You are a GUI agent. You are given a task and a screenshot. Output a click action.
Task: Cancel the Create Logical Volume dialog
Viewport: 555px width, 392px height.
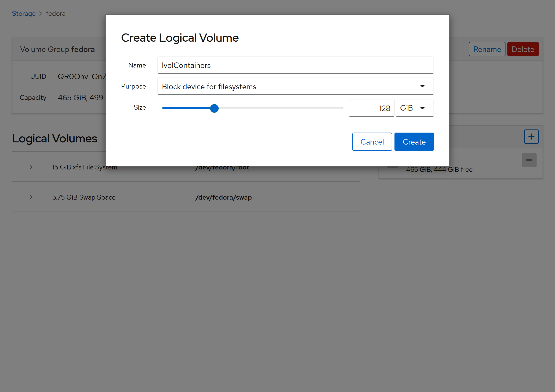pyautogui.click(x=372, y=142)
